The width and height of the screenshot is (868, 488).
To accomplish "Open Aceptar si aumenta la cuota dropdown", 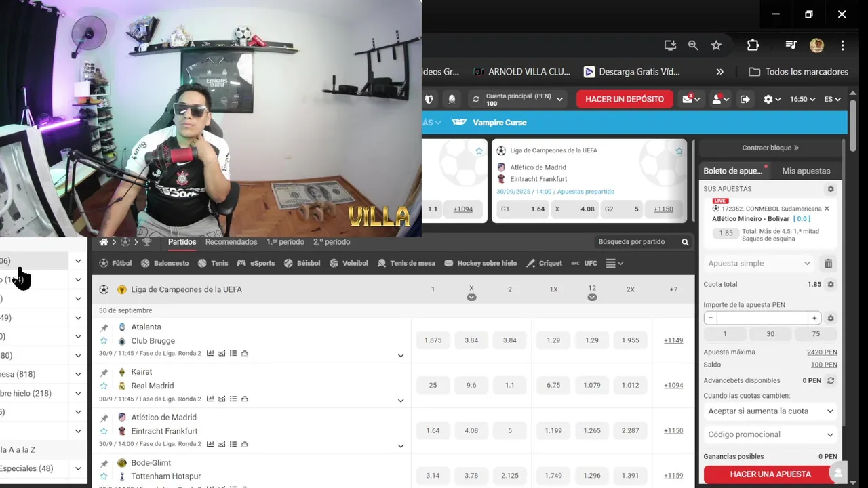I will coord(770,411).
